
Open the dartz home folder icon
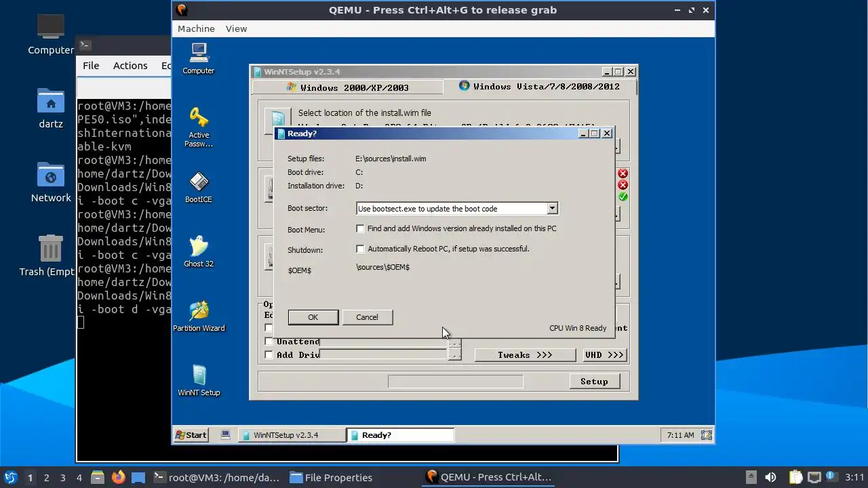pos(51,108)
